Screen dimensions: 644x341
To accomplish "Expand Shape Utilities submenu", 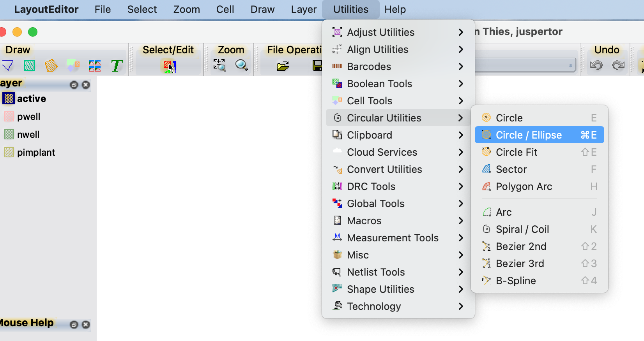I will click(x=398, y=289).
